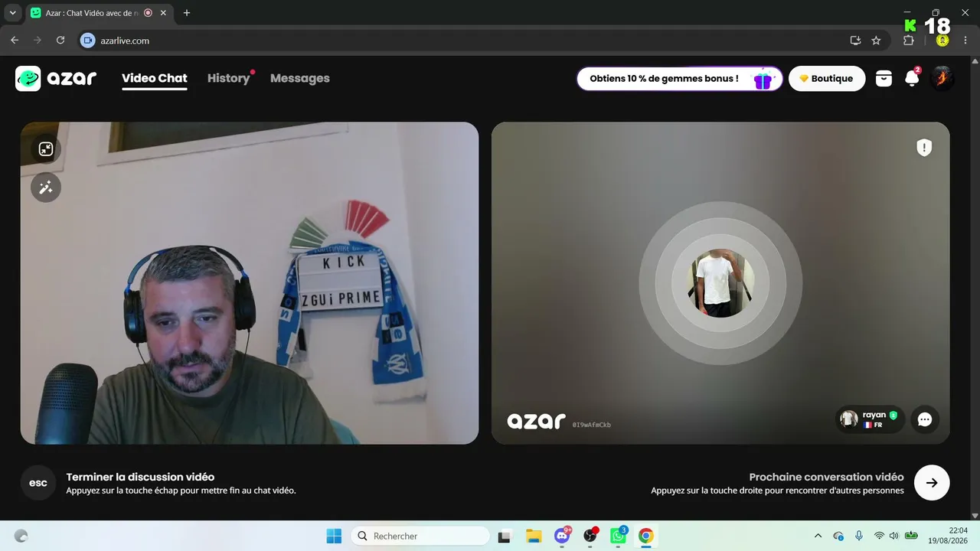Click the install app icon in address bar

click(x=856, y=41)
